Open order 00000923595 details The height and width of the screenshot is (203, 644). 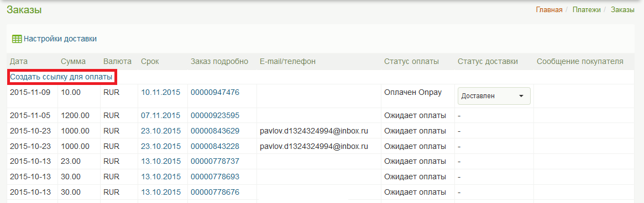(215, 116)
